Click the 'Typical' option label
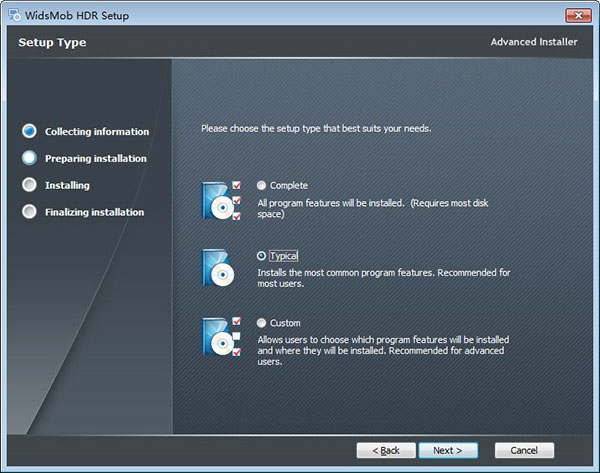 point(284,256)
